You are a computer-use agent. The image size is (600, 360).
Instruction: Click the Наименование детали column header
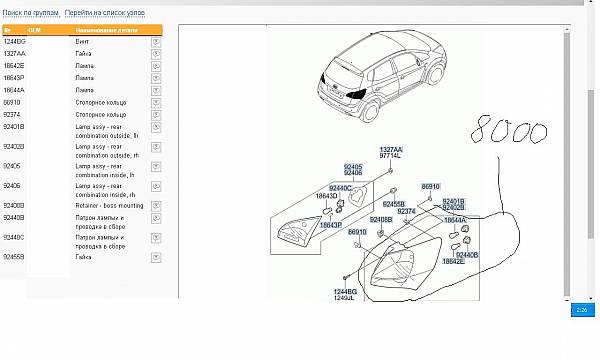click(107, 30)
